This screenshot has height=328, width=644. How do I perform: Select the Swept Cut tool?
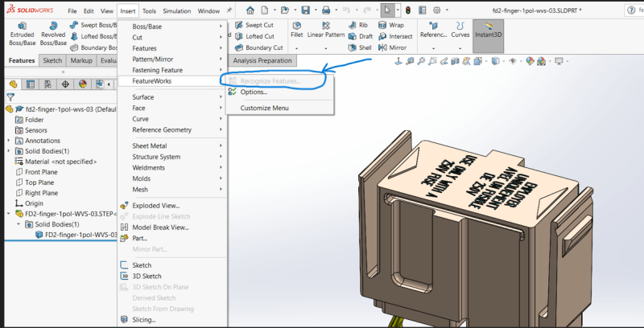pos(254,25)
